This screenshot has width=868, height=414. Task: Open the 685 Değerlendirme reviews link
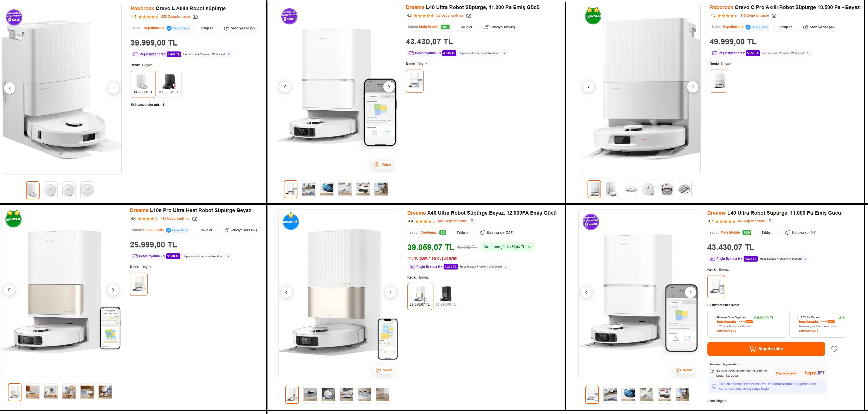[452, 221]
